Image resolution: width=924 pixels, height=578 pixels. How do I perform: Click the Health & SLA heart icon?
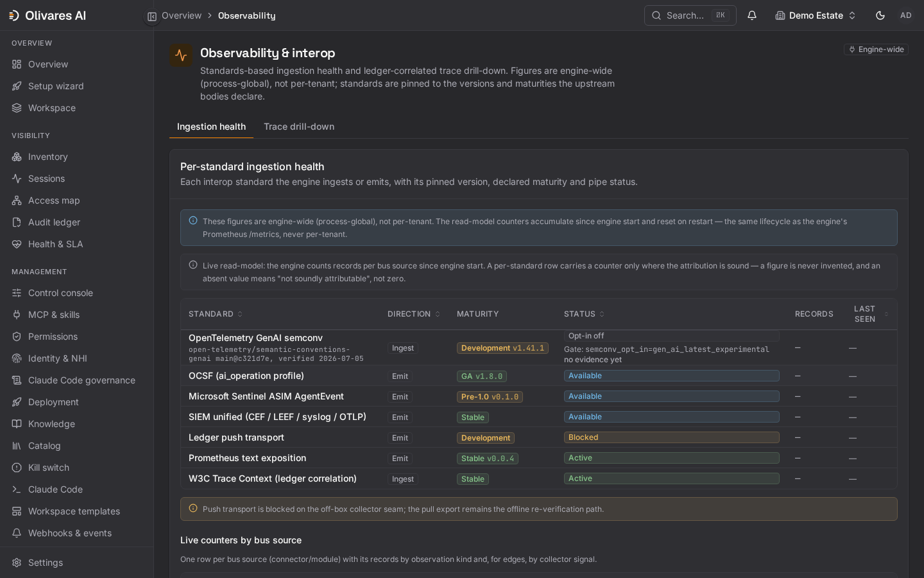click(17, 244)
